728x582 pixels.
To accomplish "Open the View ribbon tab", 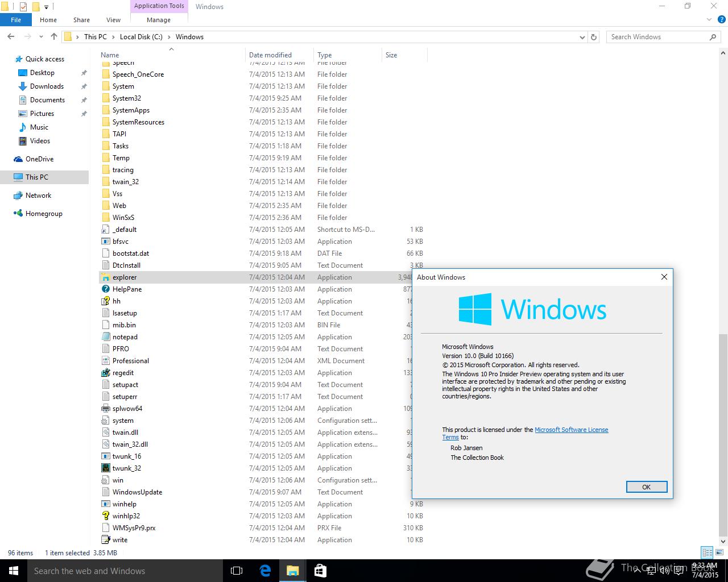I will pos(114,20).
